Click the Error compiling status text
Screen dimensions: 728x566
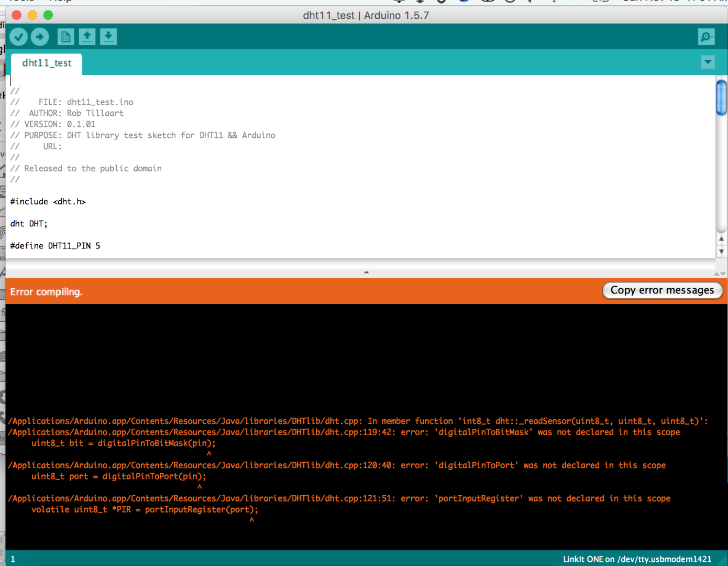tap(46, 292)
